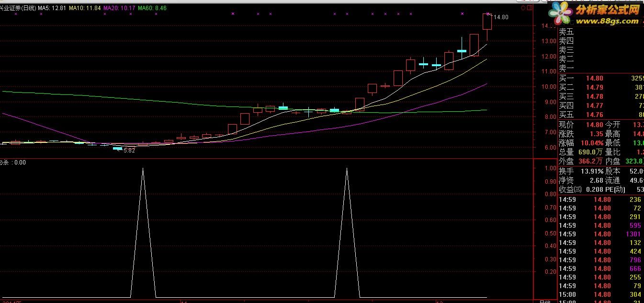This screenshot has width=644, height=303.
Task: Click the 内盘 label
Action: [x=612, y=162]
